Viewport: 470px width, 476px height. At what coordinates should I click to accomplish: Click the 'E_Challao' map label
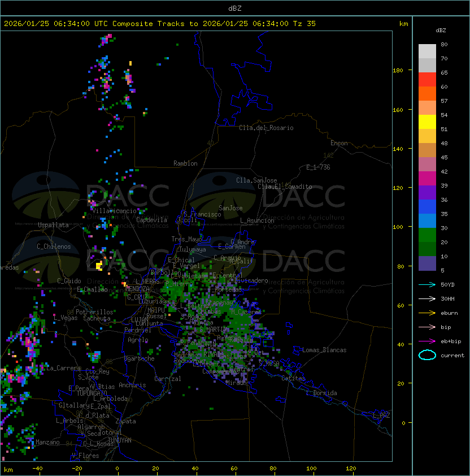coord(92,289)
